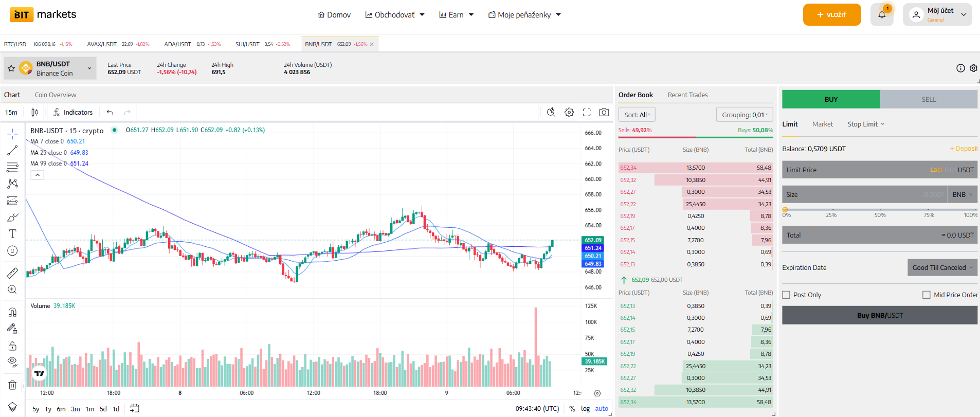The height and width of the screenshot is (417, 980).
Task: Open the Coin Overview tab
Action: 56,95
